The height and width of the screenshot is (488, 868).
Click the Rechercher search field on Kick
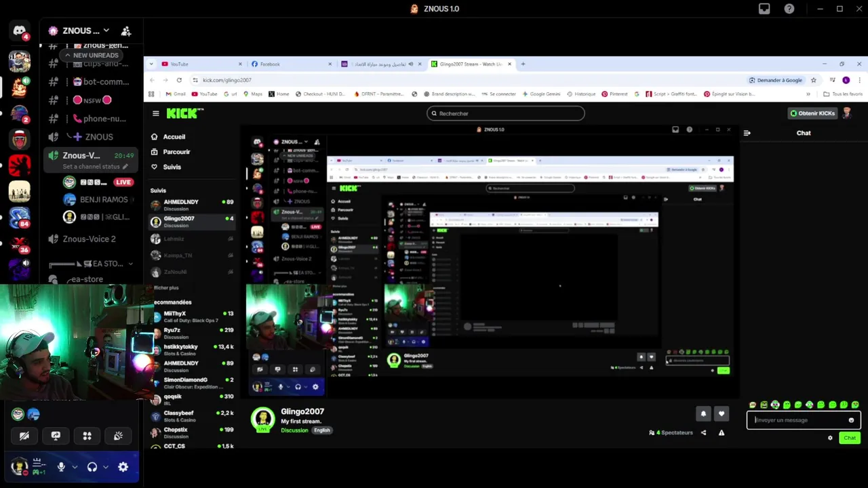click(505, 113)
